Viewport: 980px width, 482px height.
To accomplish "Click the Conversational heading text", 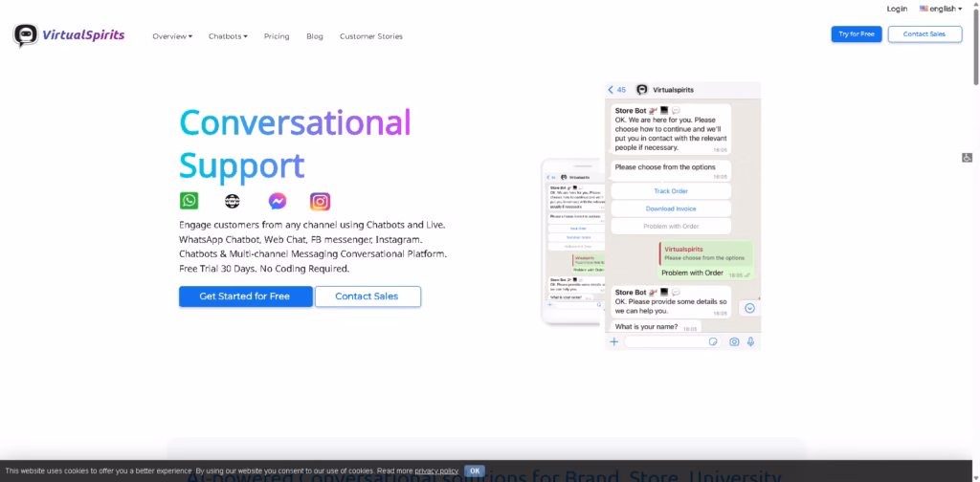I will click(x=295, y=123).
